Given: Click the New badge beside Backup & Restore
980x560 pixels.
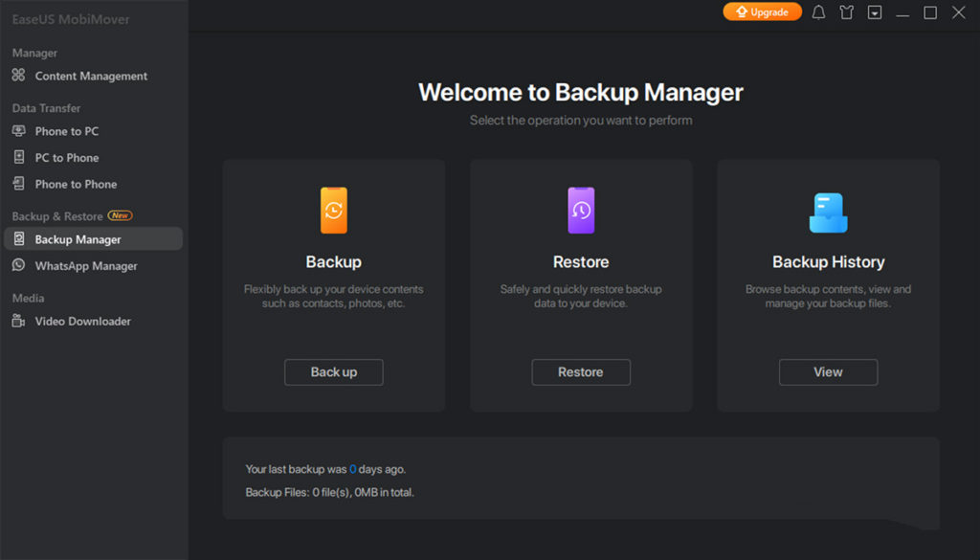Looking at the screenshot, I should (x=120, y=215).
